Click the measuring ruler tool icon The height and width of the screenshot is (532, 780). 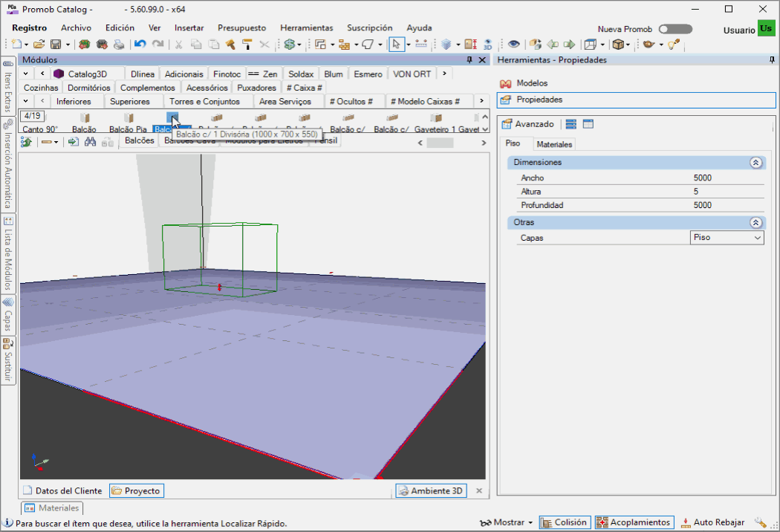421,45
